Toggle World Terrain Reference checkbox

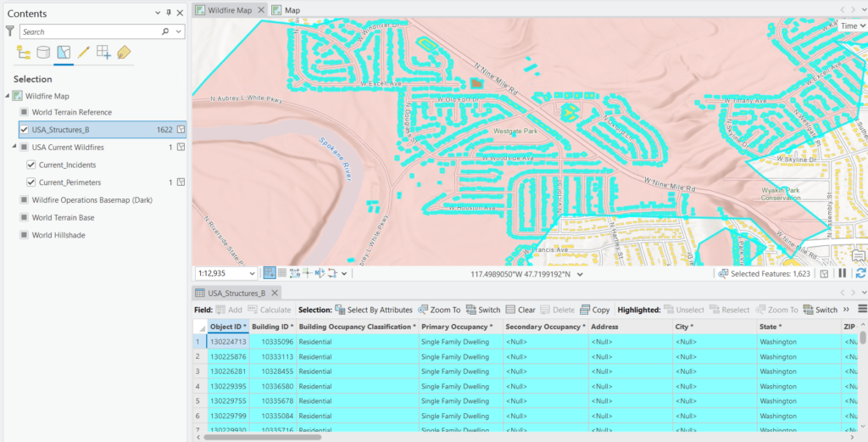pos(24,113)
